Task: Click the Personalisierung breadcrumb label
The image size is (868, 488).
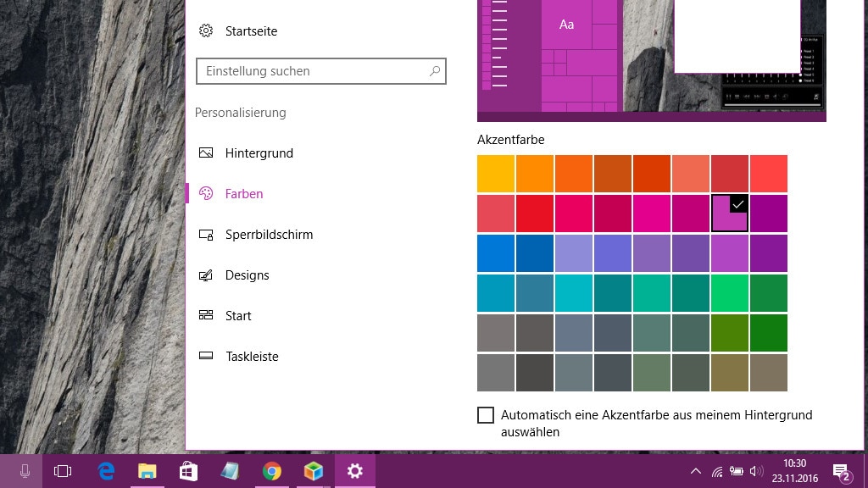Action: click(x=241, y=112)
